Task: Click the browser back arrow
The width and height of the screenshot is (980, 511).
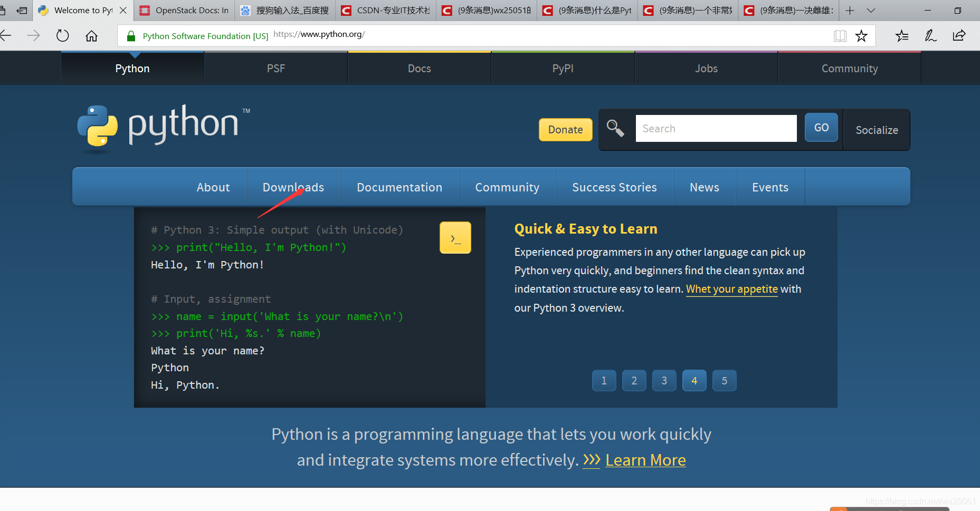Action: (5, 35)
